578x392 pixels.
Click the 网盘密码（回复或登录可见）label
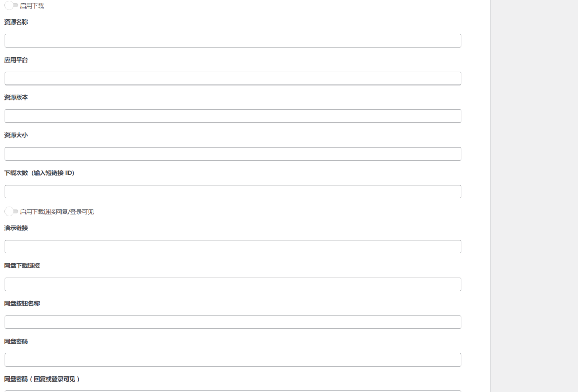point(42,379)
